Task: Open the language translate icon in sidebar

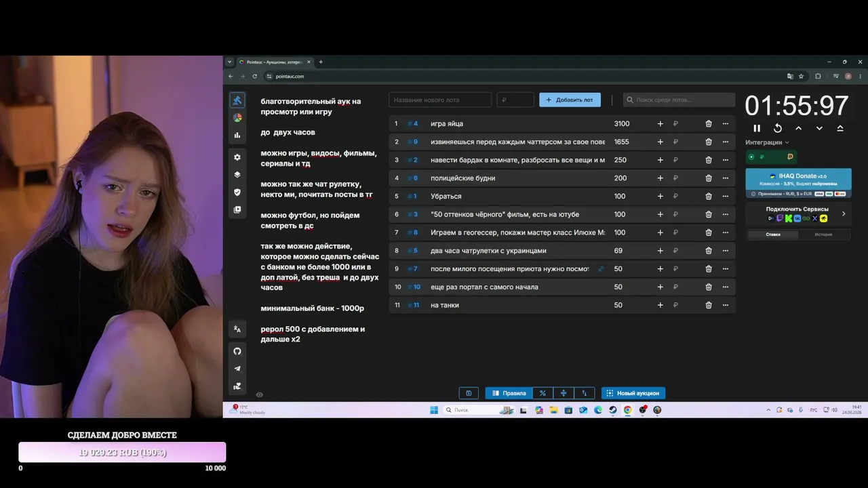Action: 237,329
